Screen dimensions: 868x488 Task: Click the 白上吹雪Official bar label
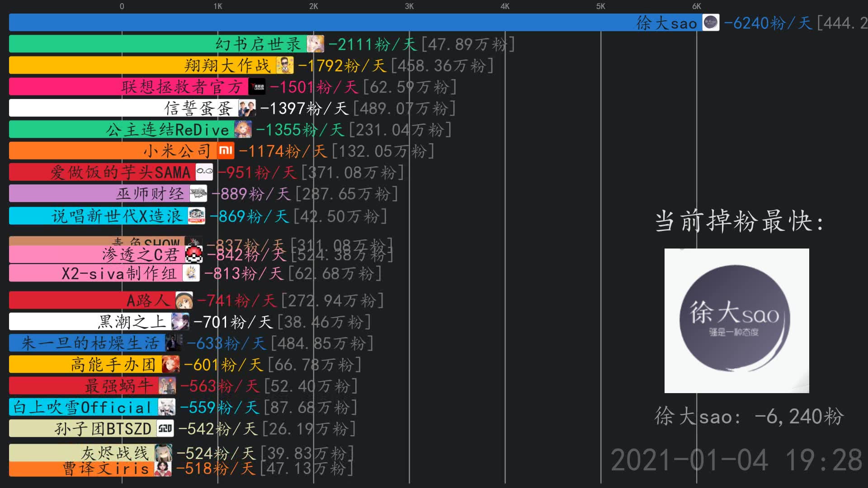coord(82,408)
